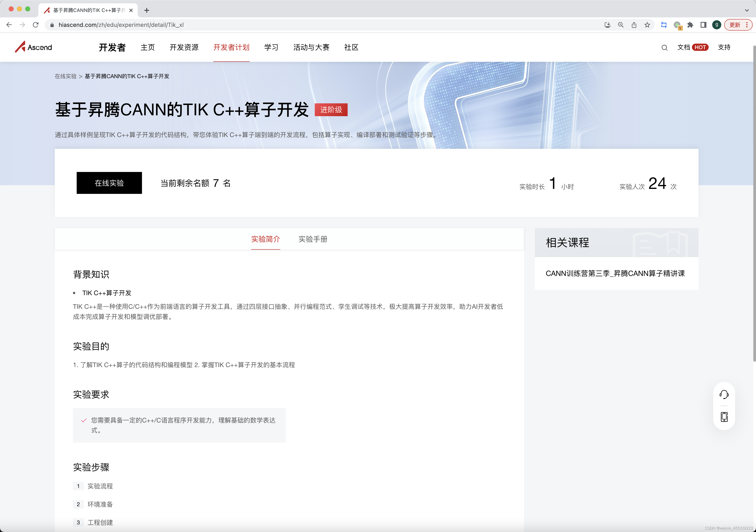Viewport: 756px width, 532px height.
Task: Open the extensions puzzle icon
Action: (x=690, y=25)
